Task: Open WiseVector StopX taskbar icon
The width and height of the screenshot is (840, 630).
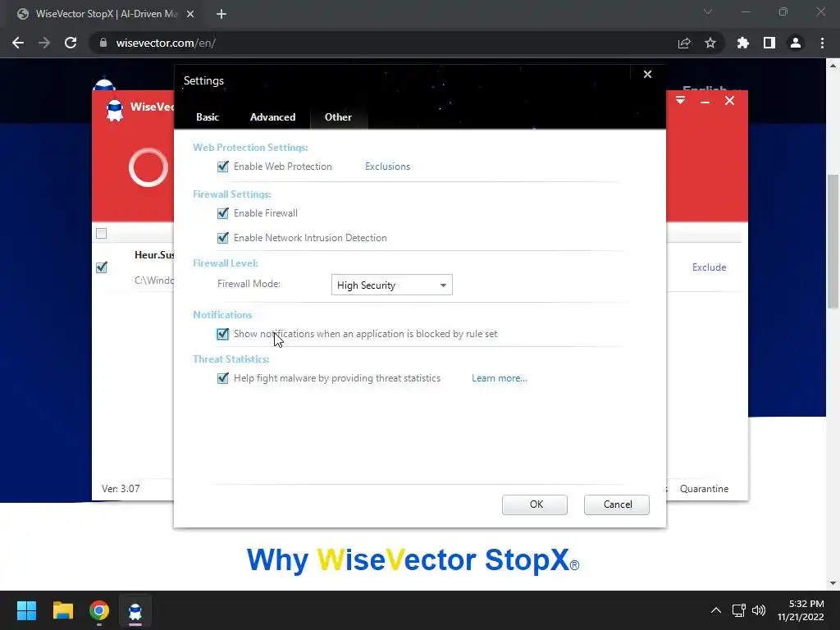Action: [x=135, y=610]
